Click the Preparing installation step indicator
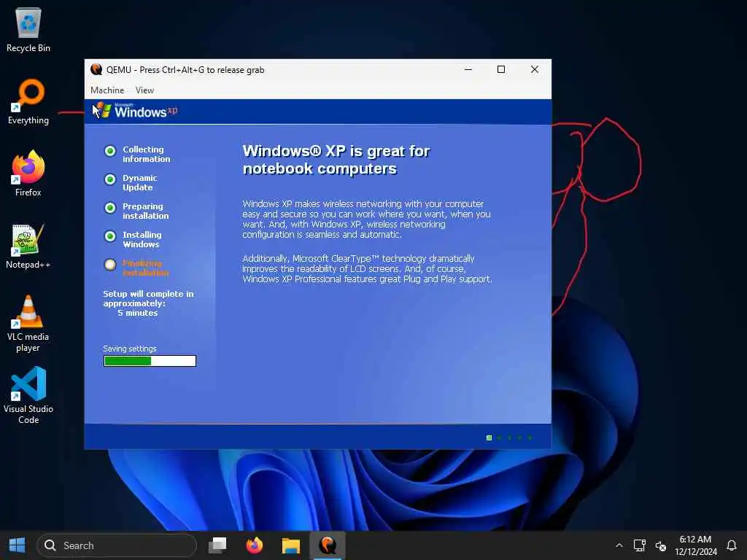 pos(110,208)
